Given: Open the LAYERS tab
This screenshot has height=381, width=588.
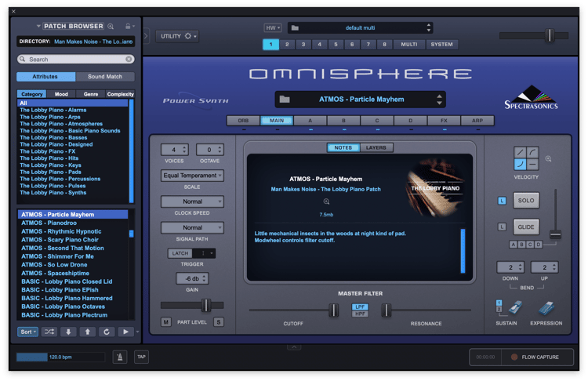Looking at the screenshot, I should click(x=376, y=147).
